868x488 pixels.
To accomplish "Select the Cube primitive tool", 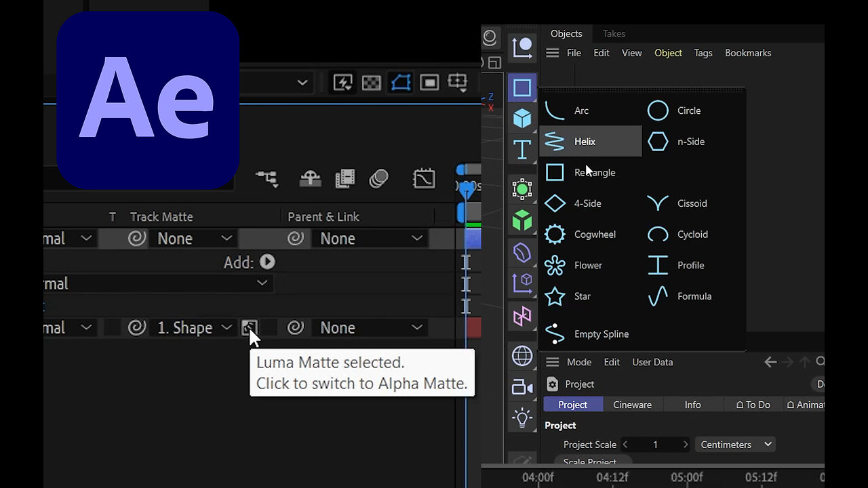I will click(x=522, y=119).
